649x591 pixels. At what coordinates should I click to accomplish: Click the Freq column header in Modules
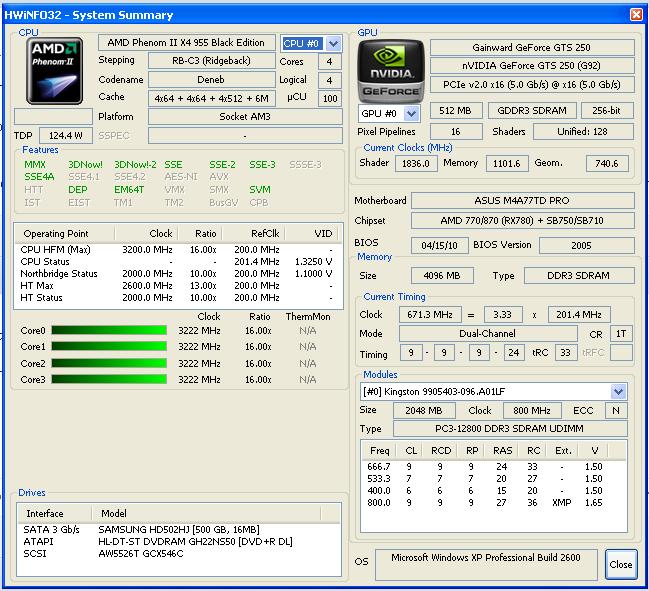tap(379, 451)
